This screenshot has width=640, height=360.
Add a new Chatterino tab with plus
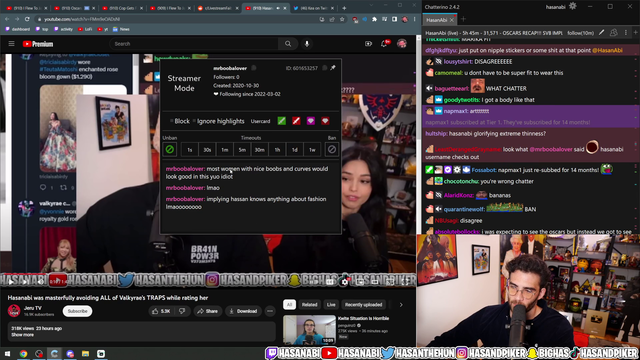tap(463, 19)
